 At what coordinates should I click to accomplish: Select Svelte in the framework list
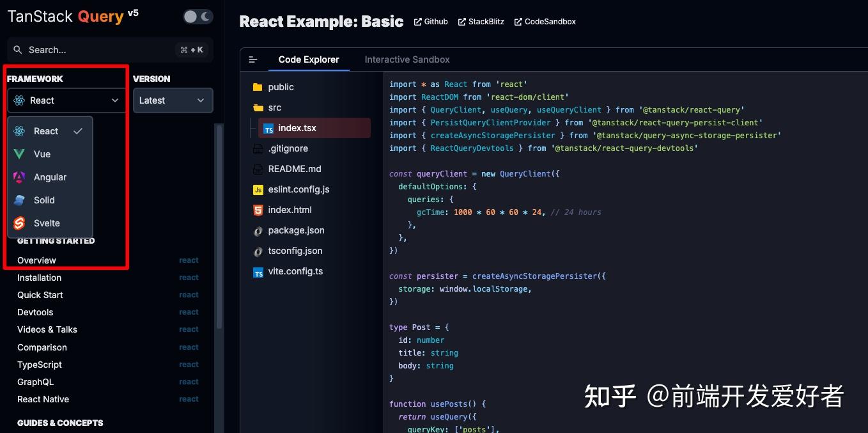pos(50,223)
